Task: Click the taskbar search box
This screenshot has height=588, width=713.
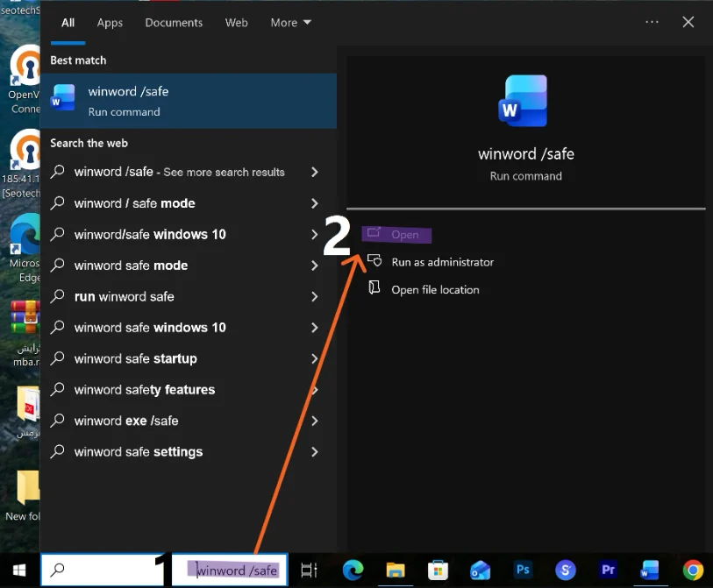Action: (x=164, y=570)
